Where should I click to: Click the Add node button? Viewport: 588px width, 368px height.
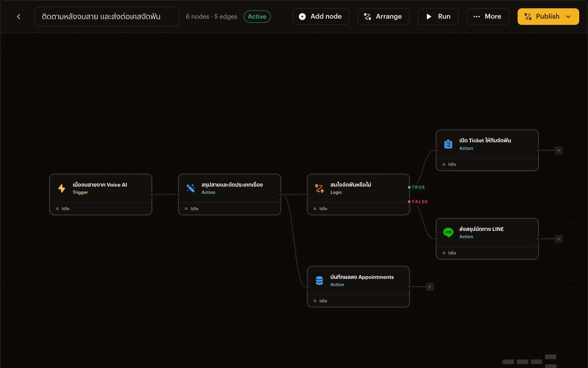click(321, 17)
